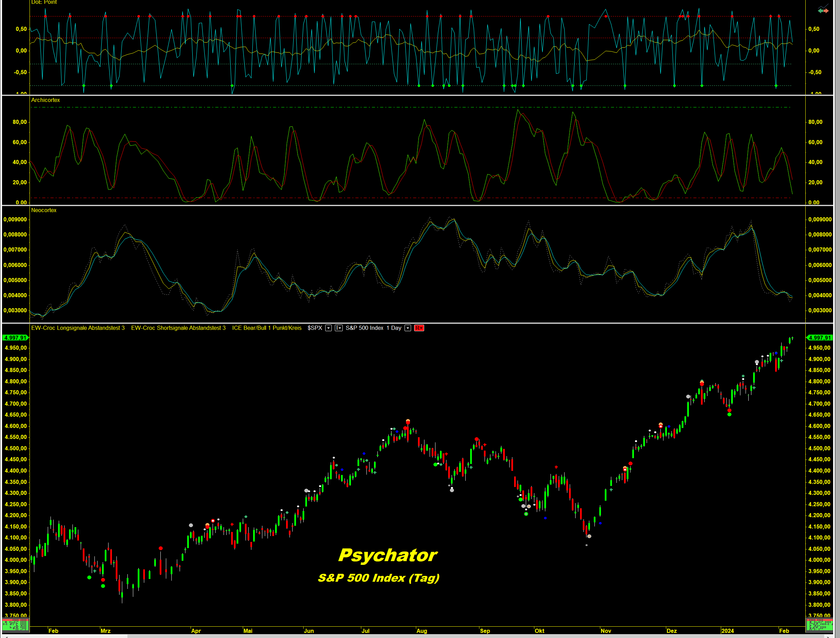The width and height of the screenshot is (840, 638).
Task: Select EW-Croc Longsignale Abstandstest 3 label
Action: click(x=78, y=328)
